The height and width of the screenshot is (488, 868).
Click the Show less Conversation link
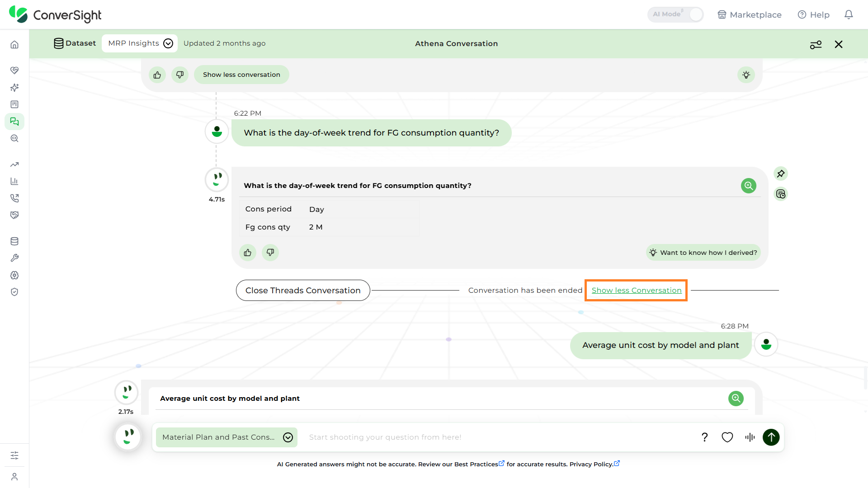pos(637,290)
